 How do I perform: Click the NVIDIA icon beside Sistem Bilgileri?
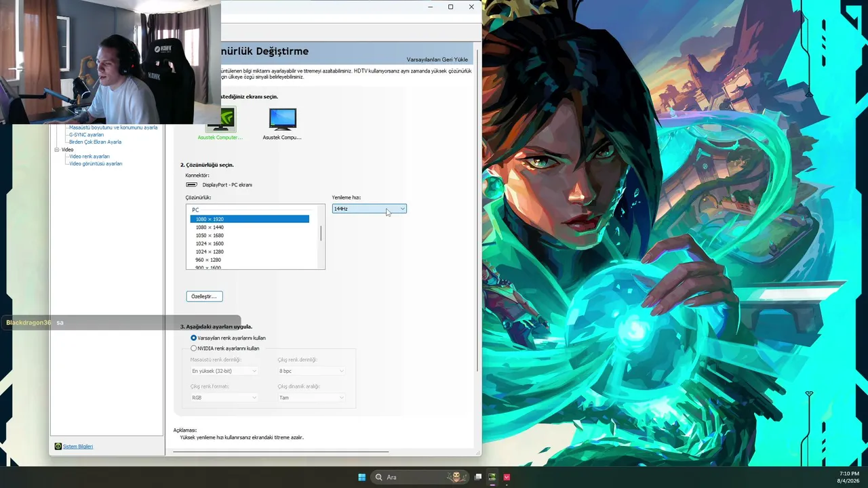tap(58, 447)
